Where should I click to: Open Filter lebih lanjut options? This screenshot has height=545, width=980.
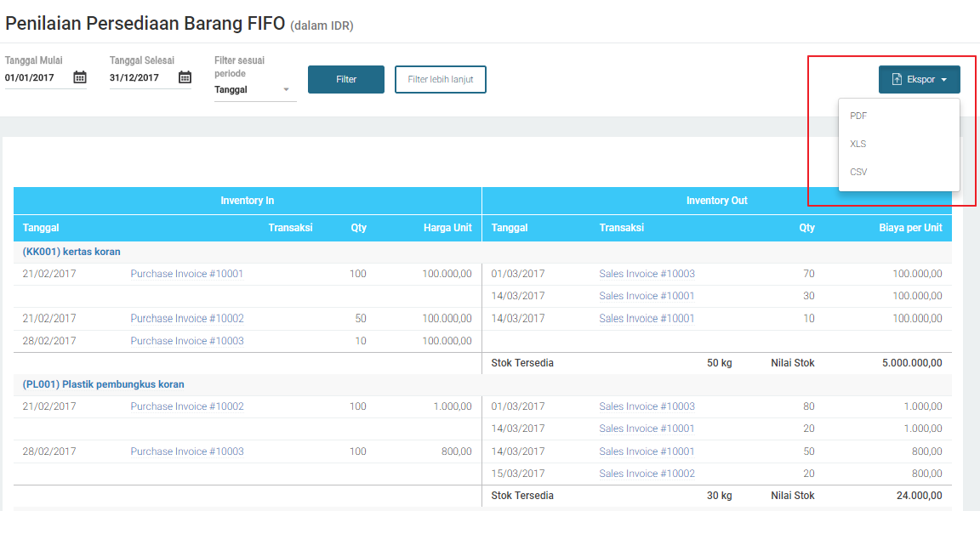(x=440, y=79)
